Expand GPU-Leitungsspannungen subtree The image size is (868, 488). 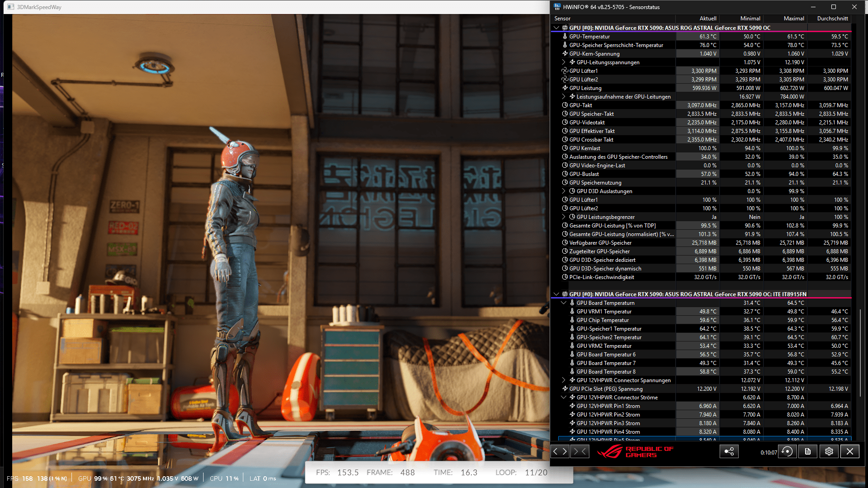click(x=564, y=62)
